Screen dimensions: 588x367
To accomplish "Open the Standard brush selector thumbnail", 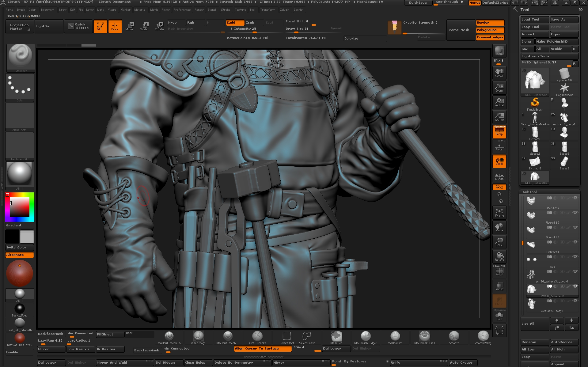I will coord(21,58).
